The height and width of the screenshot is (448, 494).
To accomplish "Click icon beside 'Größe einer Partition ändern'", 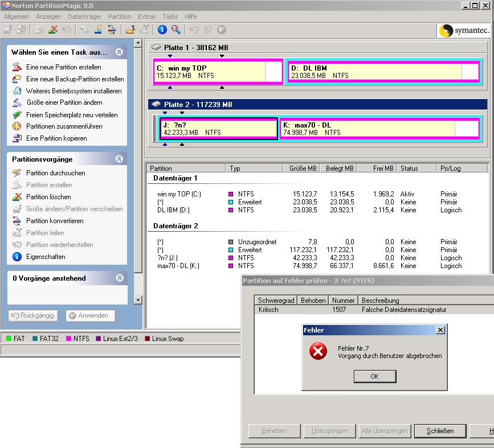I will [x=17, y=102].
